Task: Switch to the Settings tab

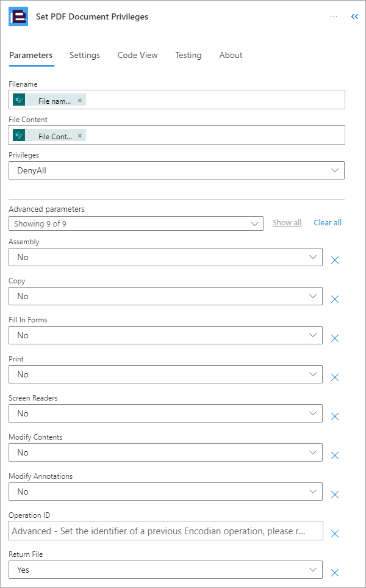Action: pyautogui.click(x=85, y=55)
